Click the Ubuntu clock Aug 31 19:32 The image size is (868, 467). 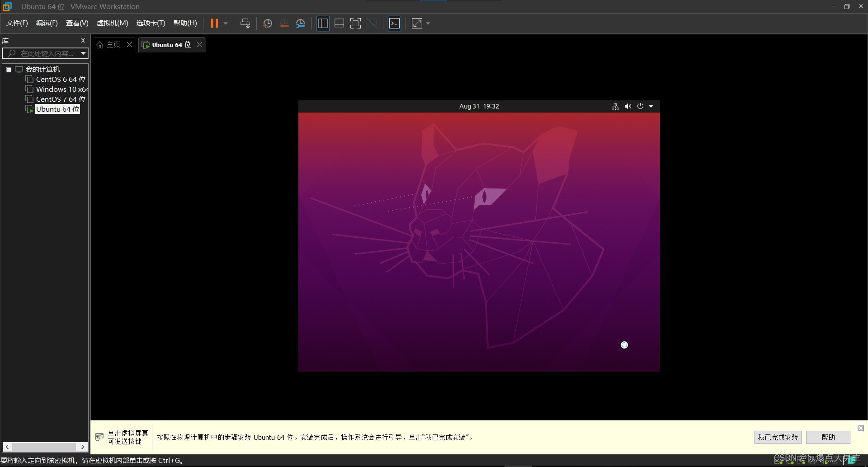(x=479, y=106)
